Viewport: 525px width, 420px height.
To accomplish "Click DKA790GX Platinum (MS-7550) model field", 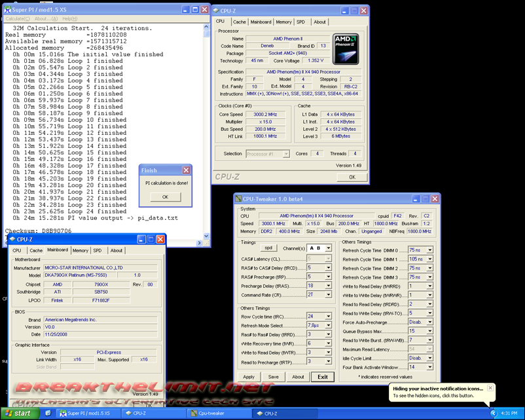I will click(x=80, y=275).
